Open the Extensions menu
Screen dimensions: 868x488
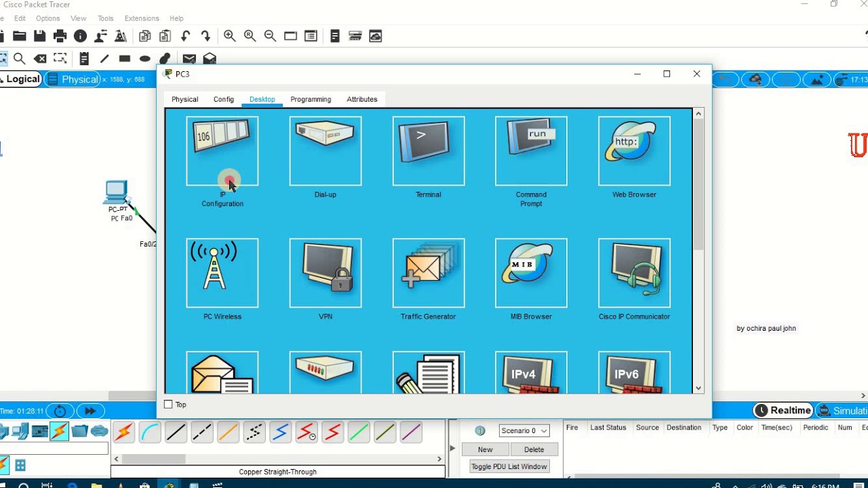tap(142, 18)
